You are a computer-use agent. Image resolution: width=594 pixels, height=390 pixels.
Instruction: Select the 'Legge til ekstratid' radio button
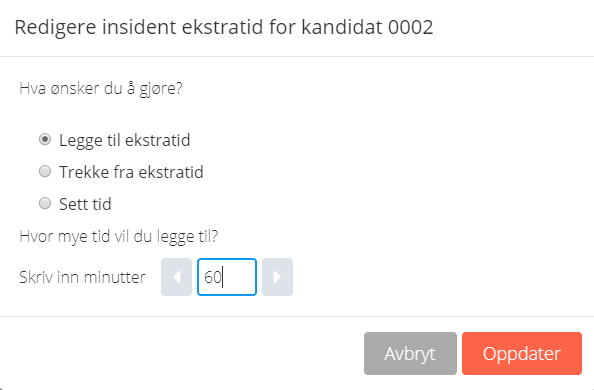tap(45, 139)
